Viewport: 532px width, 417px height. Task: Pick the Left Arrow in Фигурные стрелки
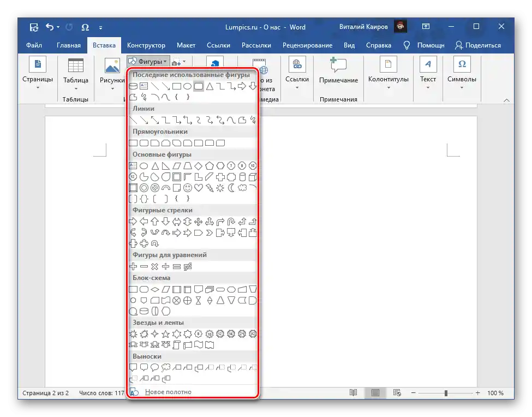(x=144, y=222)
